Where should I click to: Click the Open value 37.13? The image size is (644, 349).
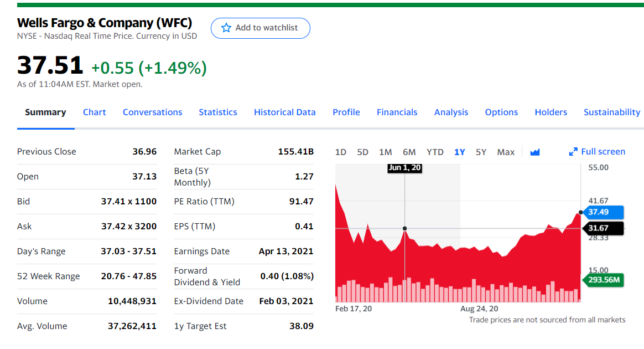tap(144, 176)
